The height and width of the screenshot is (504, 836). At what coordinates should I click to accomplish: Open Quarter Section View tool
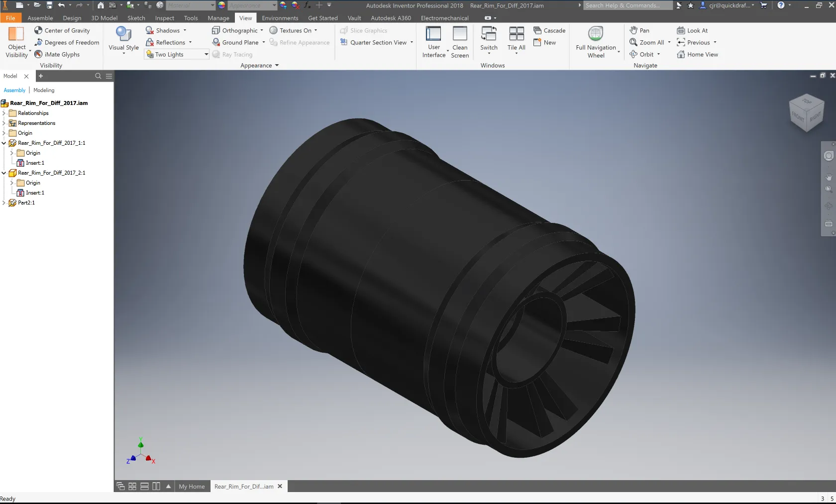coord(377,43)
